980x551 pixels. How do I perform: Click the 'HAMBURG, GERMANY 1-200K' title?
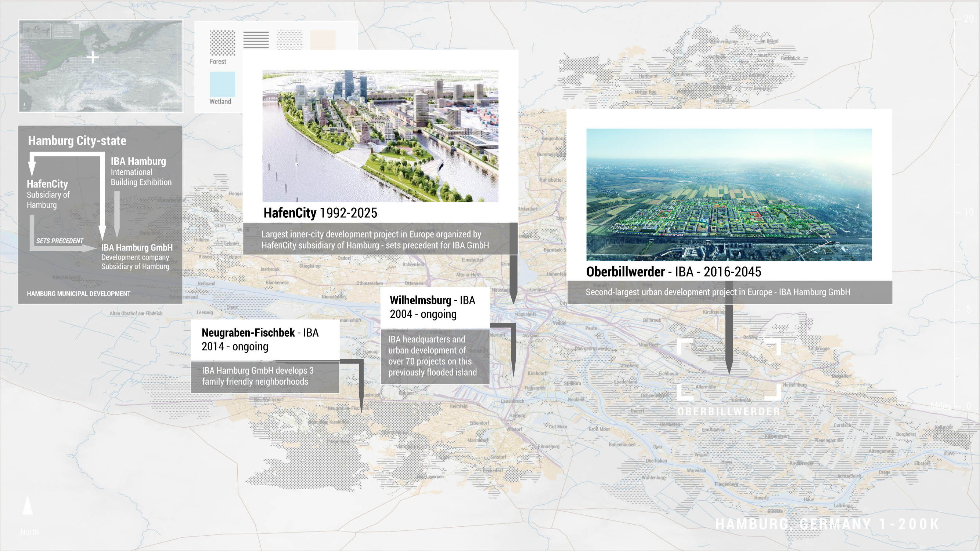pos(828,523)
